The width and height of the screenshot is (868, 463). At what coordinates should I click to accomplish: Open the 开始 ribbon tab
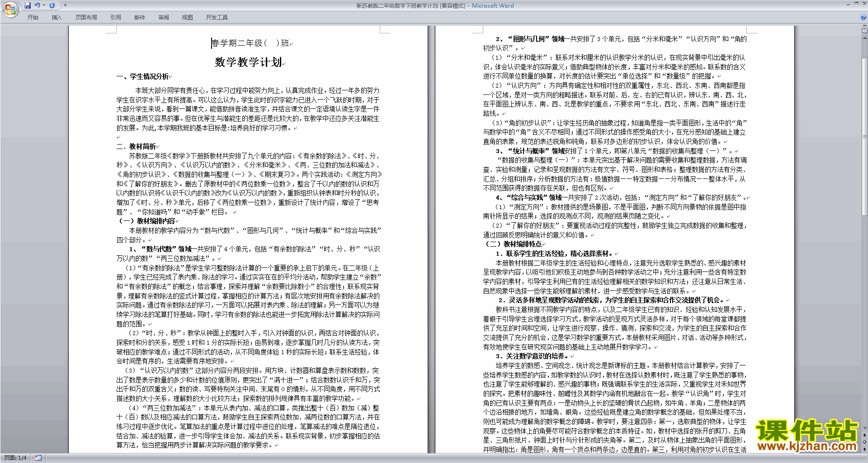33,18
